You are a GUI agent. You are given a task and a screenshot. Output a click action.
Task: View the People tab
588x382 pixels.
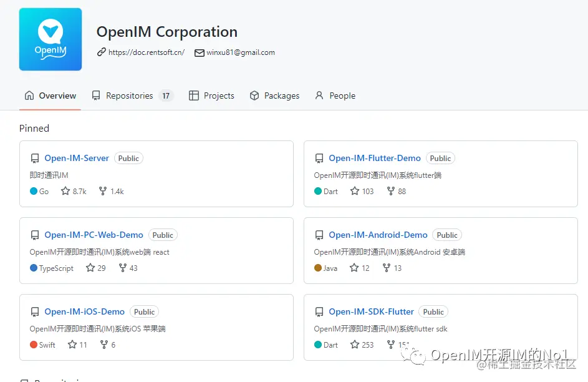[x=335, y=95]
